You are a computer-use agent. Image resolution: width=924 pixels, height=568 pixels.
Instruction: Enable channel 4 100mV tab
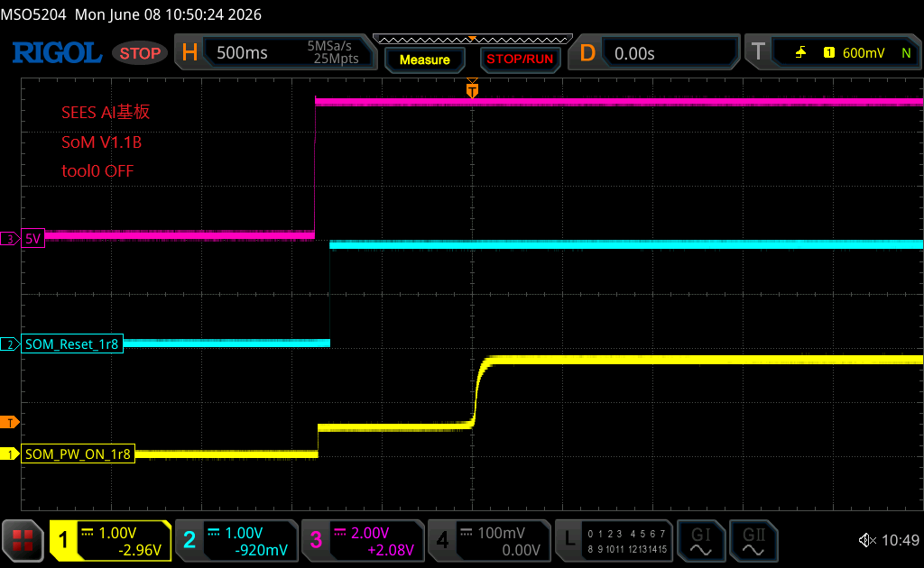pos(488,540)
